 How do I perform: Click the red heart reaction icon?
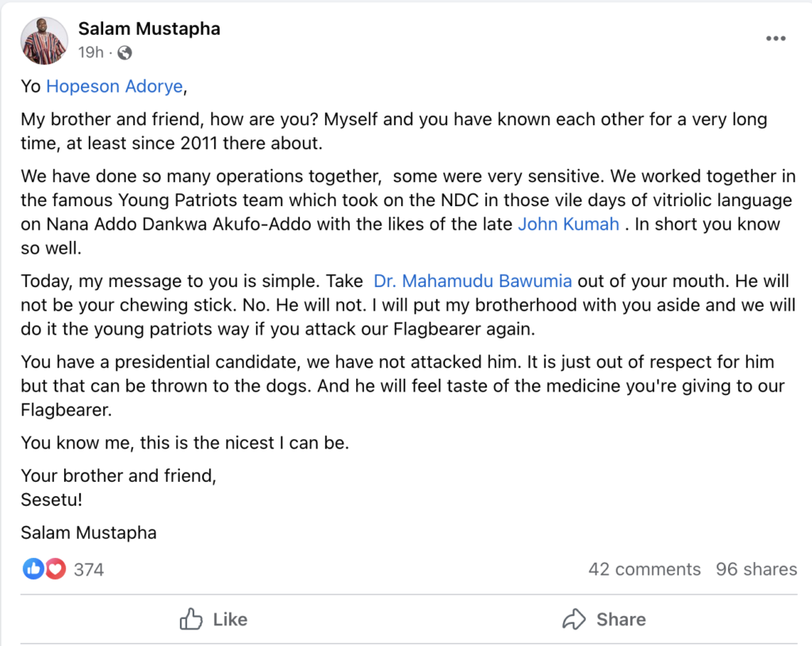click(x=55, y=568)
